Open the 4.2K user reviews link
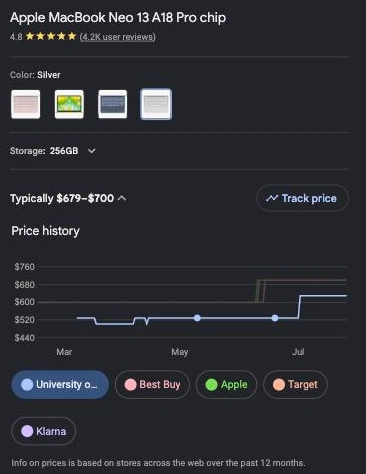This screenshot has width=366, height=474. tap(118, 37)
